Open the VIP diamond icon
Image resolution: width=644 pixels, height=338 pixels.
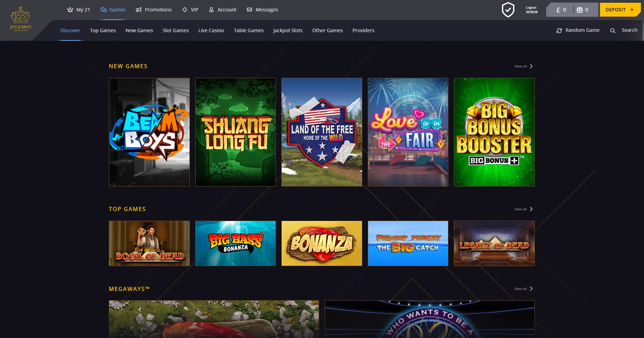pyautogui.click(x=185, y=10)
